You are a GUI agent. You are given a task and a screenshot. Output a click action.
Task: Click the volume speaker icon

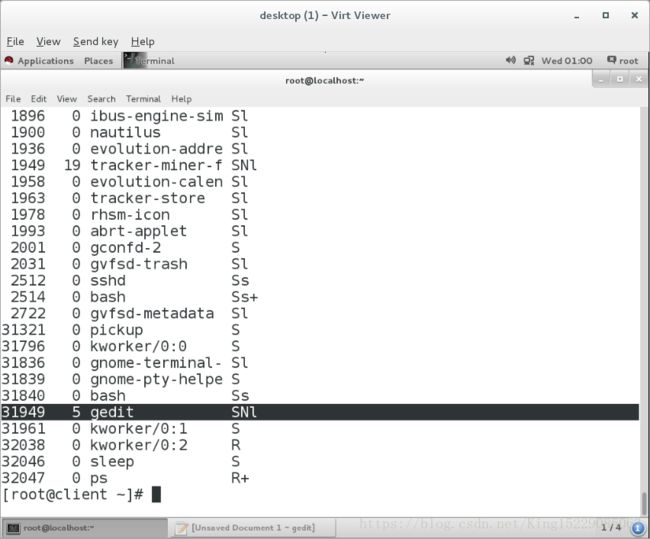tap(511, 61)
